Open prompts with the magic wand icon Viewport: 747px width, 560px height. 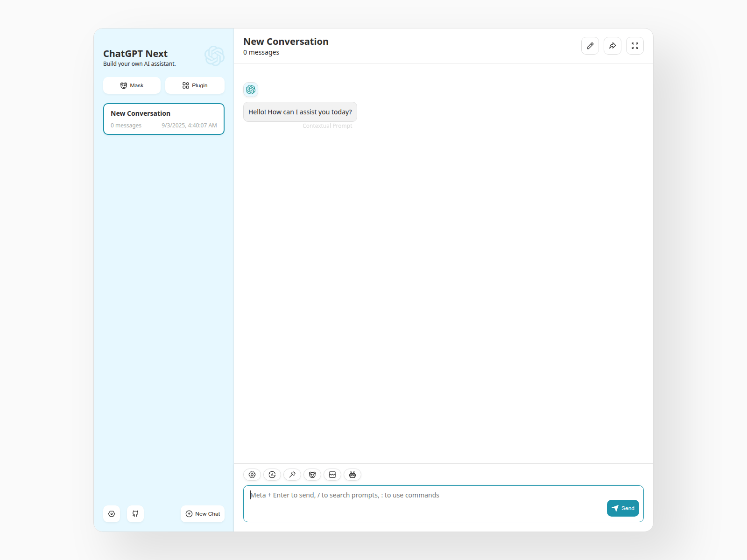click(292, 475)
